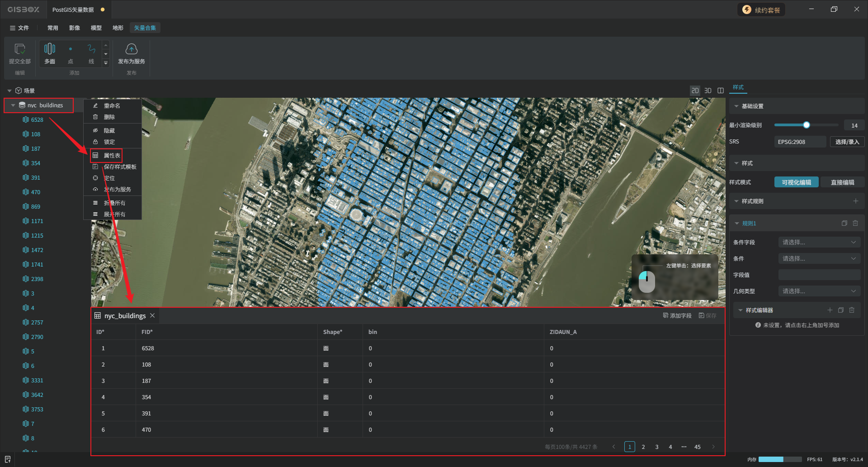Viewport: 868px width, 467px height.
Task: Open the 影像 ribbon tab
Action: click(x=75, y=28)
